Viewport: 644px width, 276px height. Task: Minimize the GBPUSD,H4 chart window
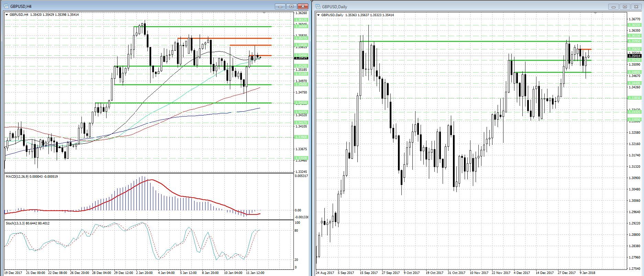(x=280, y=6)
